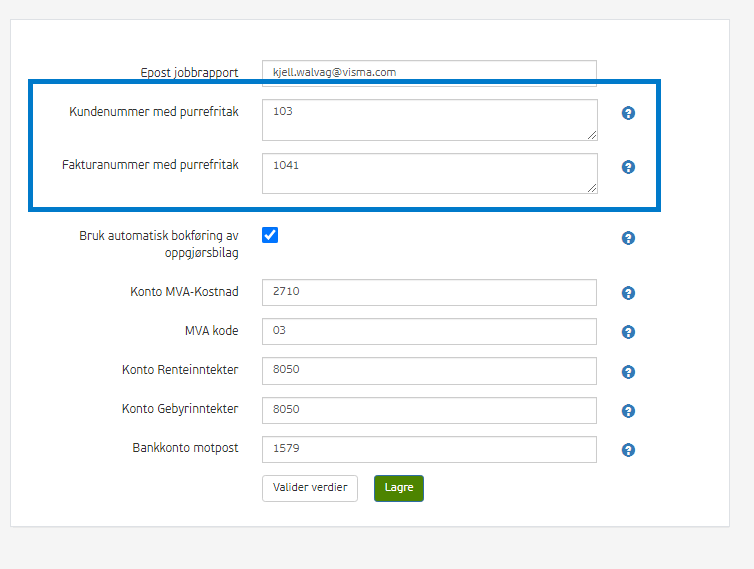Open help icon for Bankkonto motpost
Screen dimensions: 754x569
coord(628,450)
